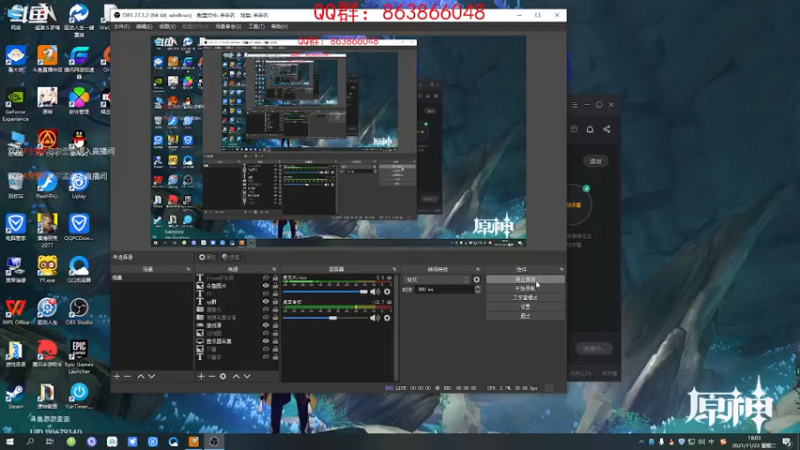800x450 pixels.
Task: Toggle lock of 视频采集设备 source
Action: (x=276, y=317)
